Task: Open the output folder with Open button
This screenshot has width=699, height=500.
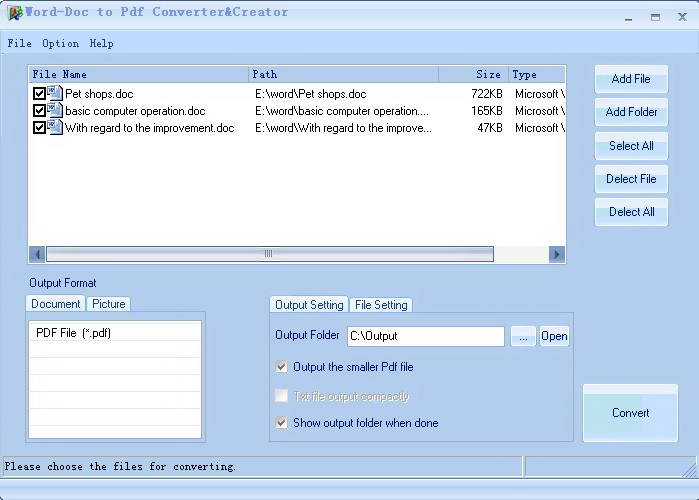Action: 554,336
